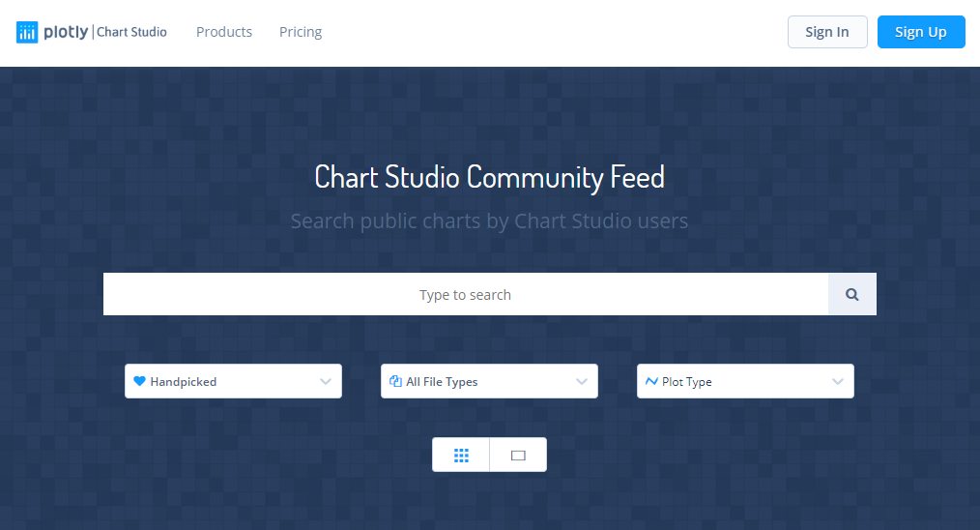This screenshot has height=530, width=980.
Task: Open the All File Types dropdown
Action: coord(489,381)
